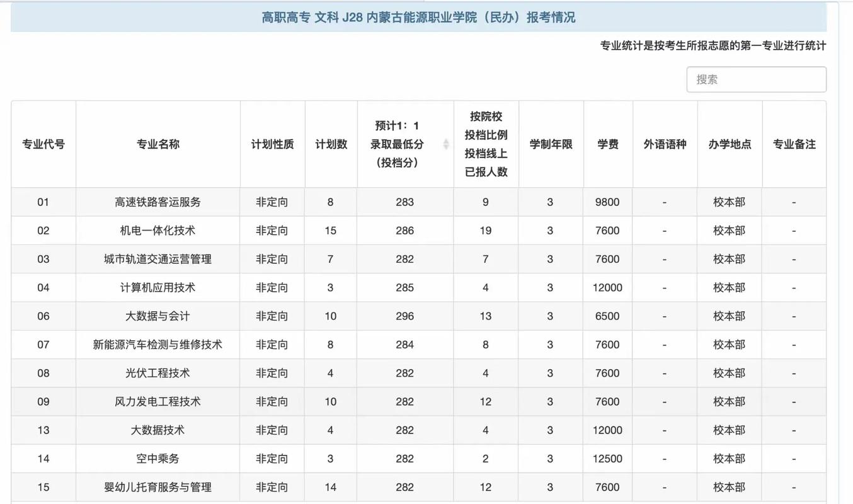Image resolution: width=853 pixels, height=504 pixels.
Task: Click the 外语语种 column header
Action: [x=665, y=144]
